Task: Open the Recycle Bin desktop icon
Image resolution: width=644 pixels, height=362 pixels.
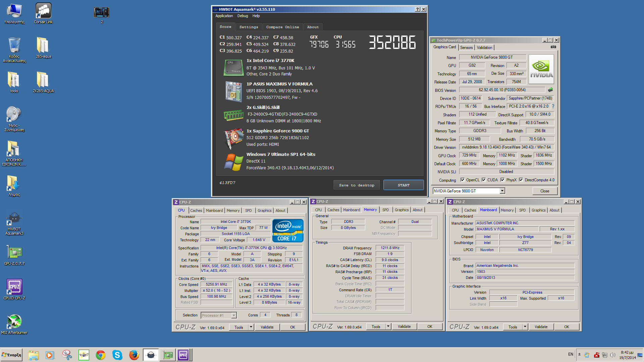Action: click(14, 50)
